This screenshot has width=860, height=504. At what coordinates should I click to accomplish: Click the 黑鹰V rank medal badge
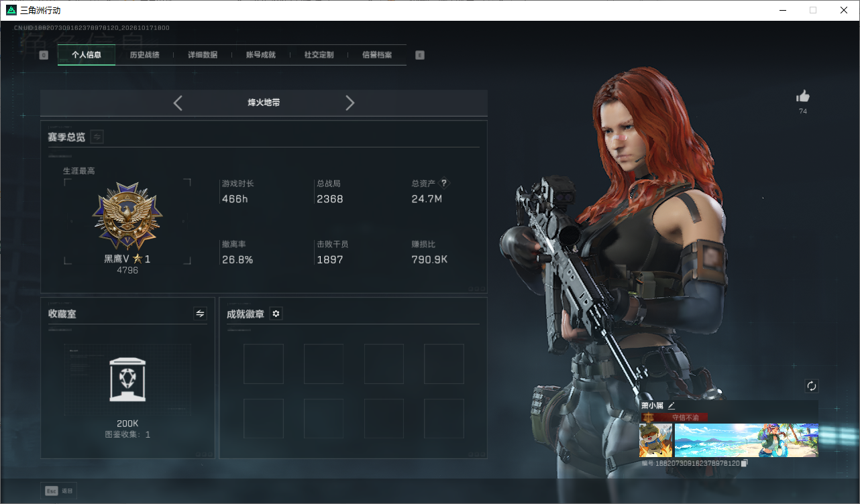point(127,216)
